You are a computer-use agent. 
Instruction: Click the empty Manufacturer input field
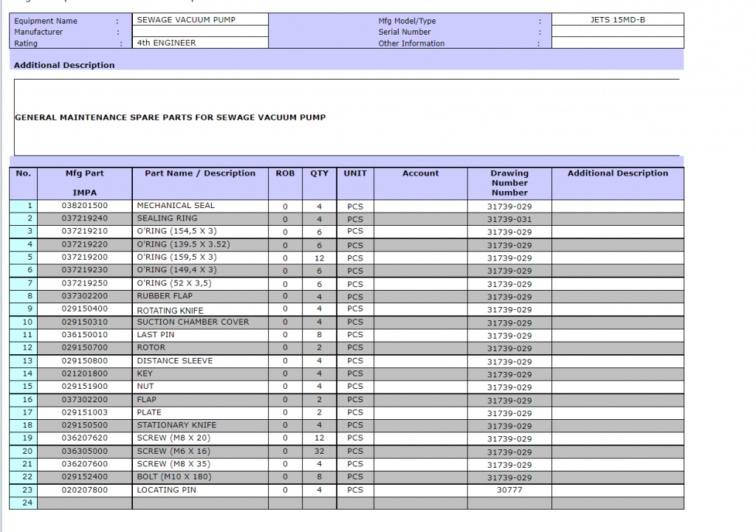click(200, 32)
